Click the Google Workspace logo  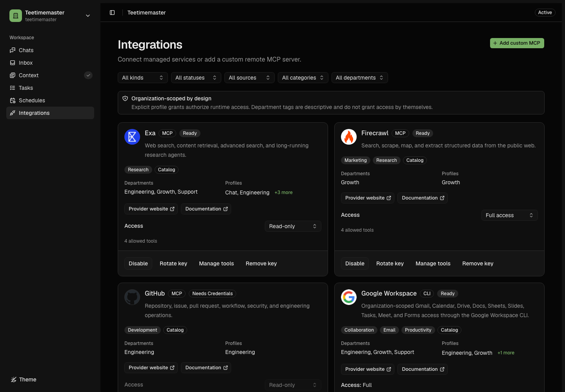click(349, 297)
